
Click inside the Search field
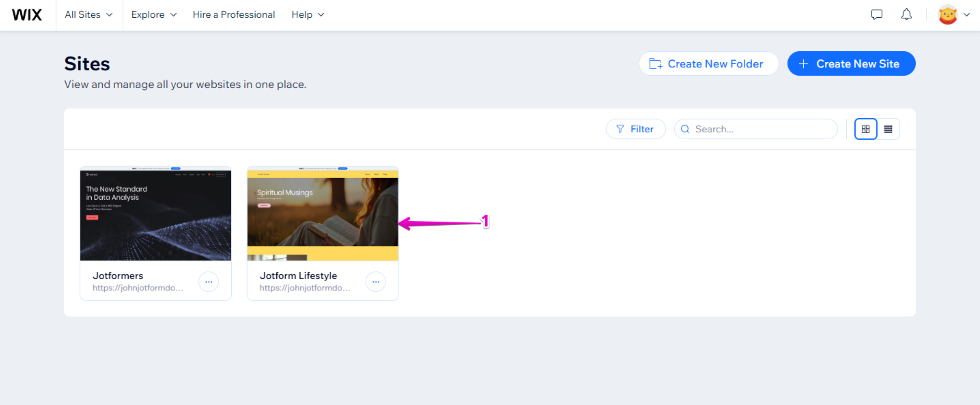point(757,129)
